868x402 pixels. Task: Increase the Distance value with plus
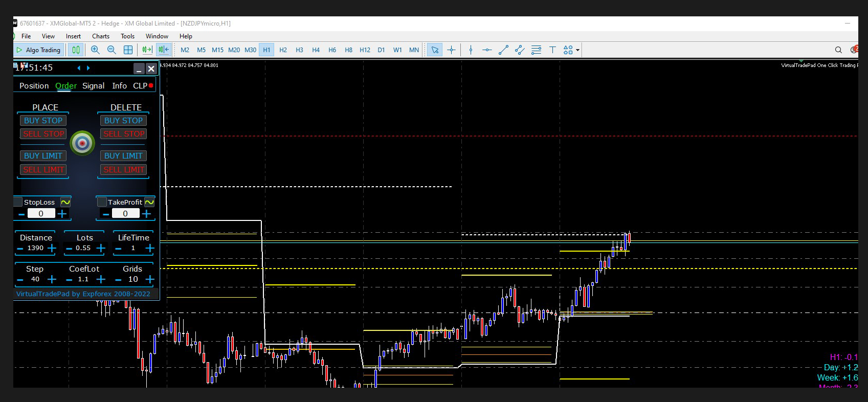click(52, 248)
